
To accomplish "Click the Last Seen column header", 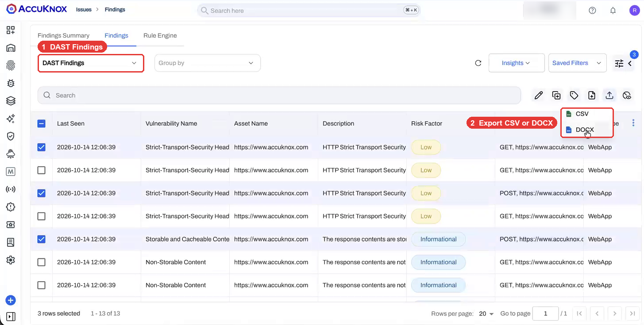I will click(x=71, y=124).
